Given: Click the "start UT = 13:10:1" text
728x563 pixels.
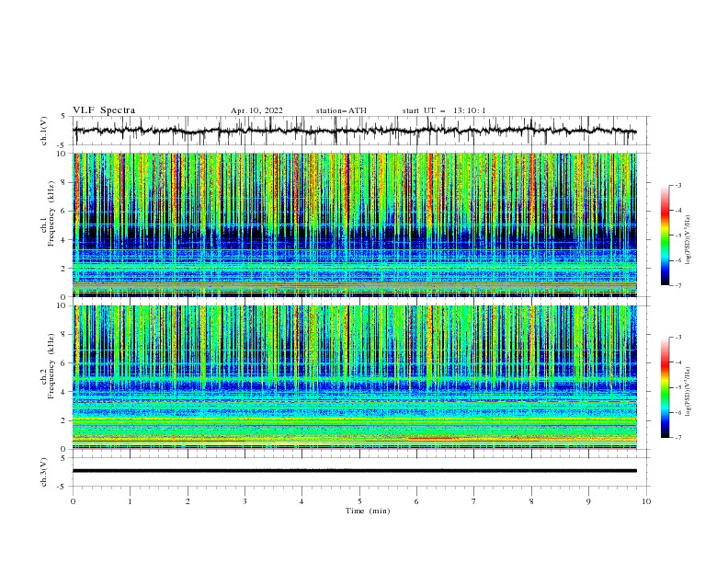Looking at the screenshot, I should click(x=444, y=110).
